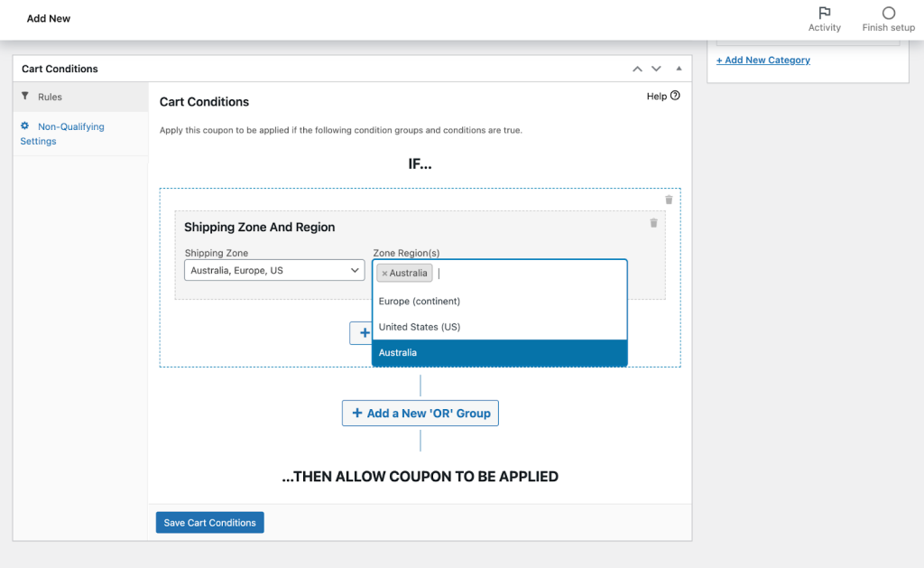Remove the Australia tag from Zone Regions
This screenshot has width=924, height=568.
tap(384, 274)
